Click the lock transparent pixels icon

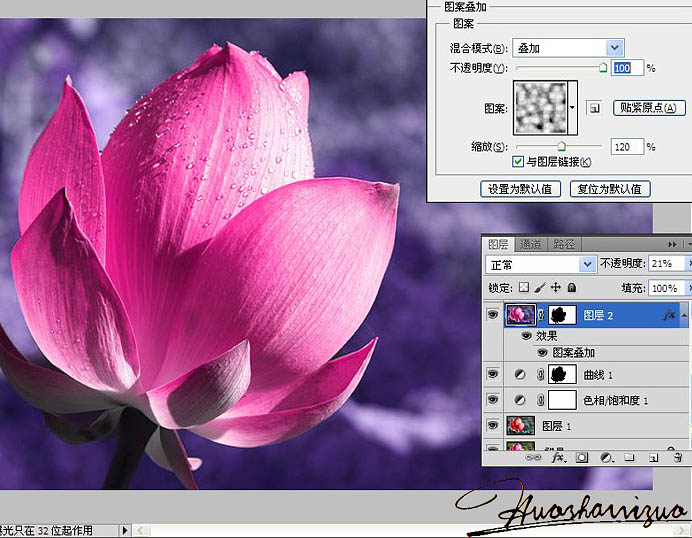click(x=523, y=288)
